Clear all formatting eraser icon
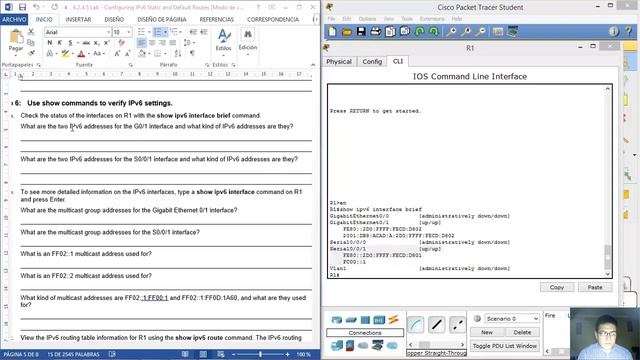 pos(121,42)
